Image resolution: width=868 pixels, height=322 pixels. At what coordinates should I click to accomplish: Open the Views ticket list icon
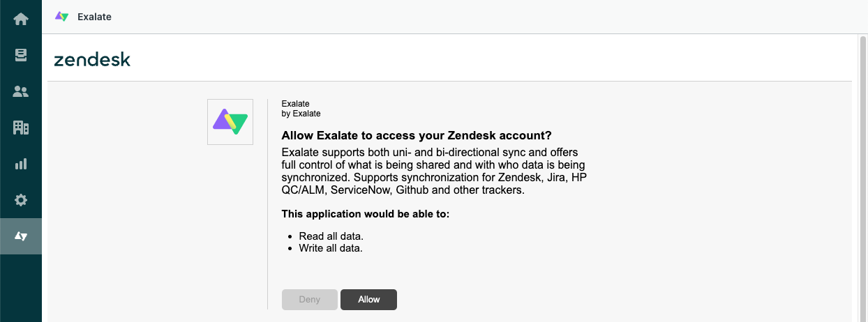[21, 55]
